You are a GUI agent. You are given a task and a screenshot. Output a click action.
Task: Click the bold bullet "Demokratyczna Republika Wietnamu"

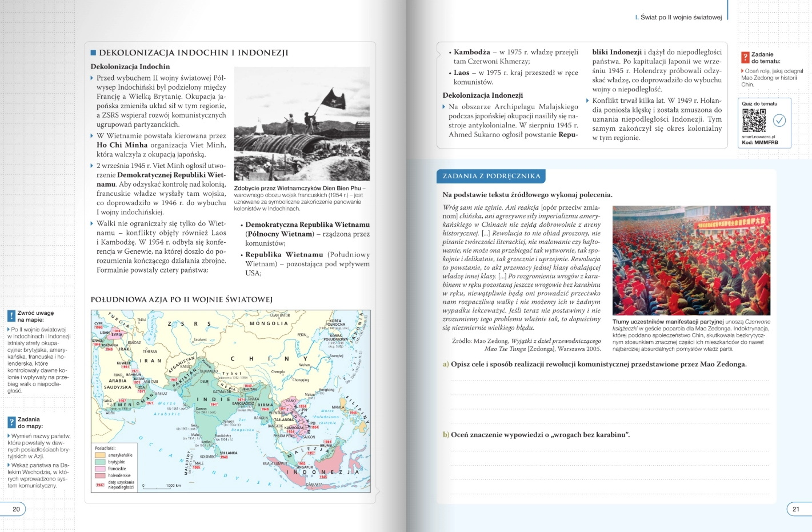coord(307,225)
